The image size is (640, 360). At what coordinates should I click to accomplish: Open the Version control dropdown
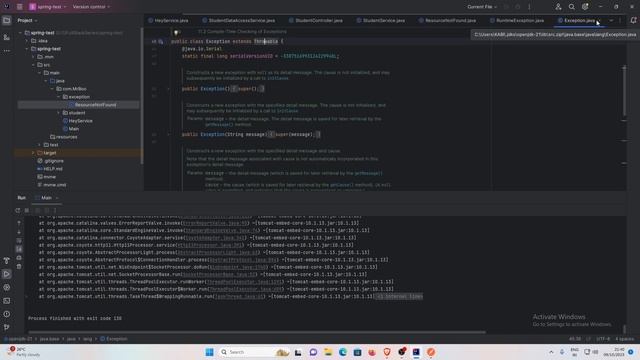point(91,7)
